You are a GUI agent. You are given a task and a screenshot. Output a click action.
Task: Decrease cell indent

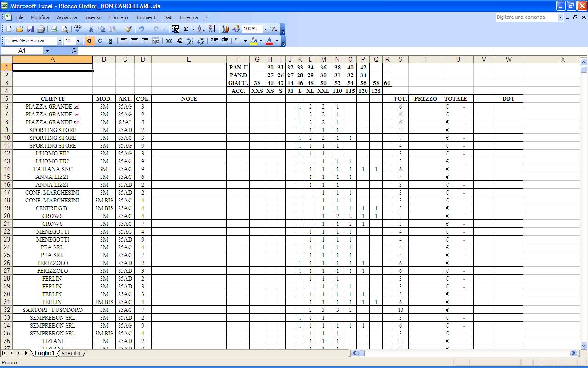(214, 41)
